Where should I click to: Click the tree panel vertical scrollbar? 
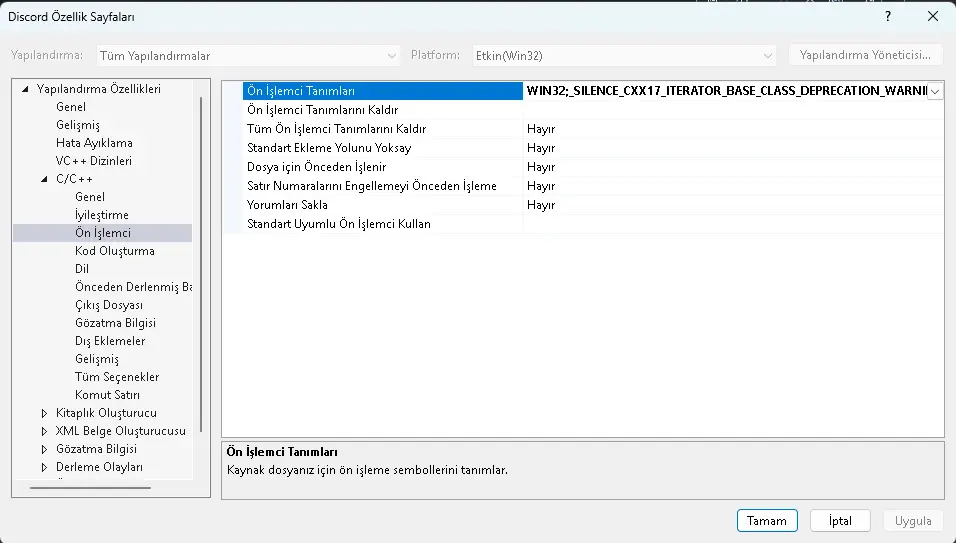[x=201, y=264]
